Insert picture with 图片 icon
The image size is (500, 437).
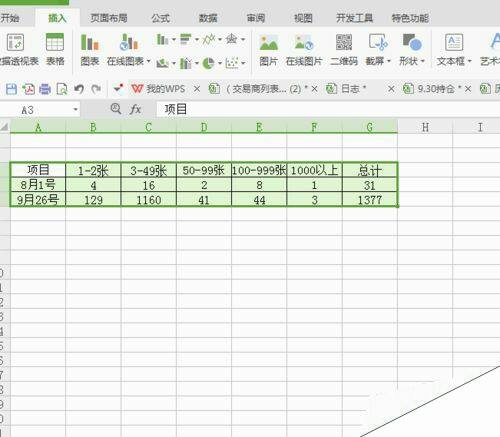pos(268,49)
